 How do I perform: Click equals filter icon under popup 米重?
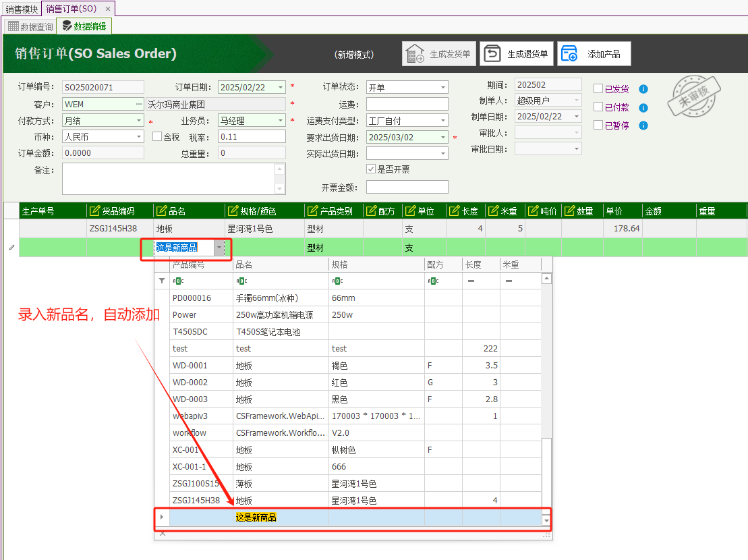[509, 281]
